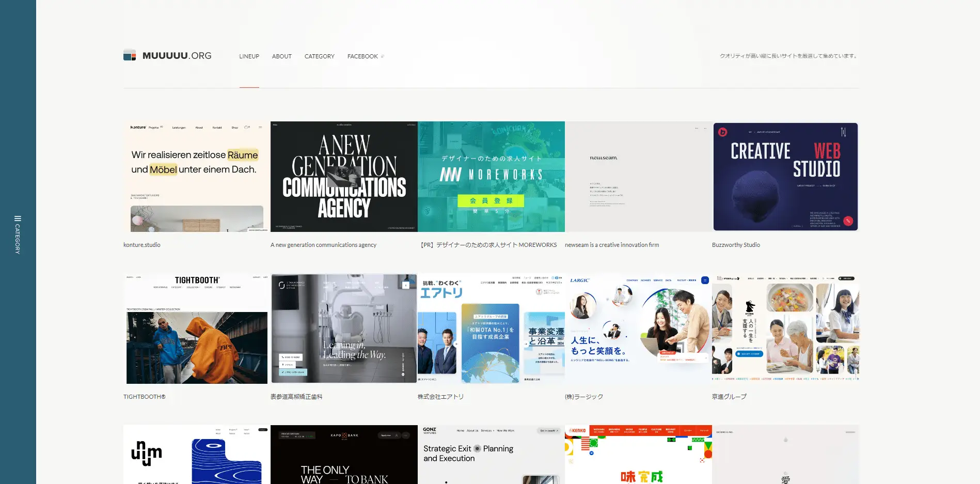Open the bottom-row light gray 愛 thumbnail
The height and width of the screenshot is (484, 980).
point(785,455)
